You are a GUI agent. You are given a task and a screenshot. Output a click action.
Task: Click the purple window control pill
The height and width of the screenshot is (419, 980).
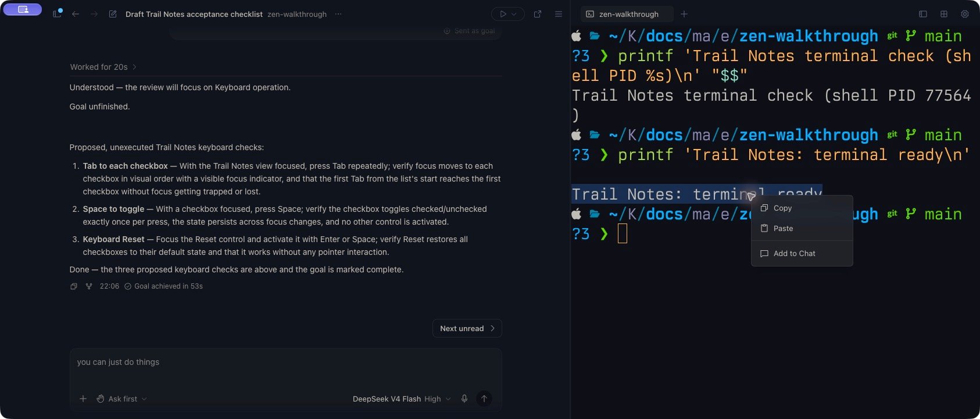(x=23, y=9)
